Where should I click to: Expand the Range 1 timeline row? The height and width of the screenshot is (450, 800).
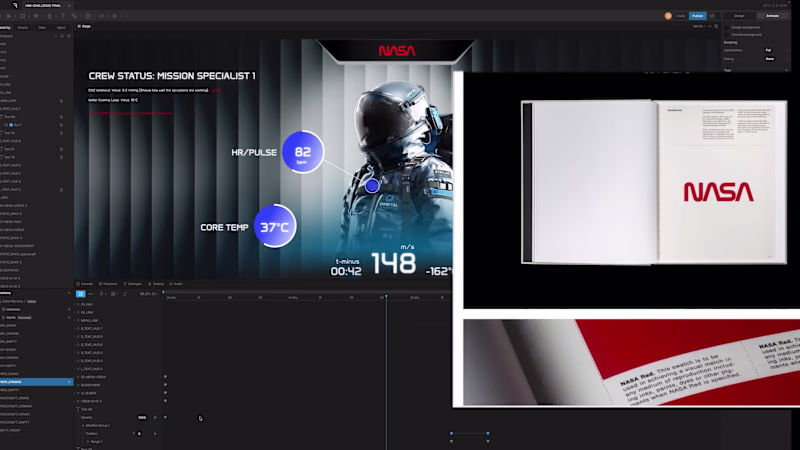coord(88,441)
